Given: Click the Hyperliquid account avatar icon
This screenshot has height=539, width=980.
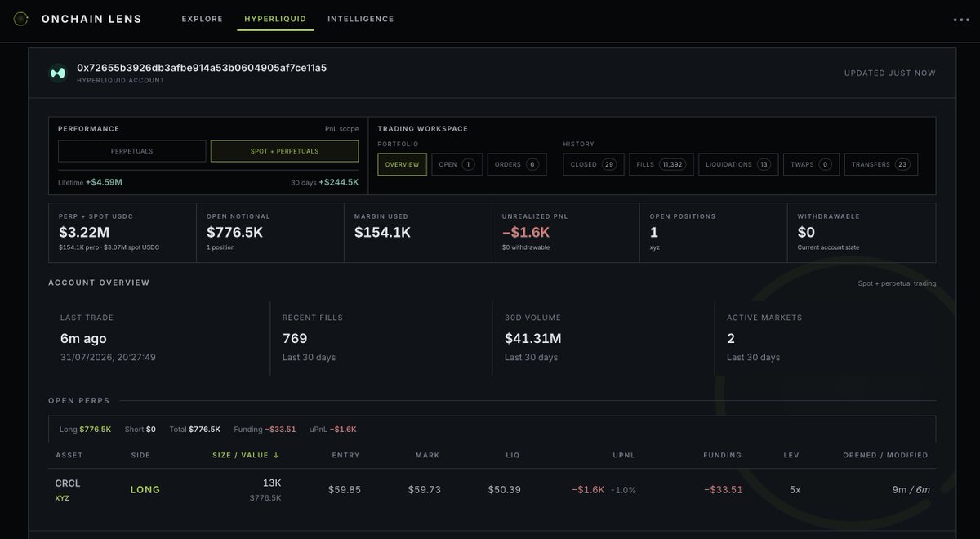Looking at the screenshot, I should coord(58,73).
